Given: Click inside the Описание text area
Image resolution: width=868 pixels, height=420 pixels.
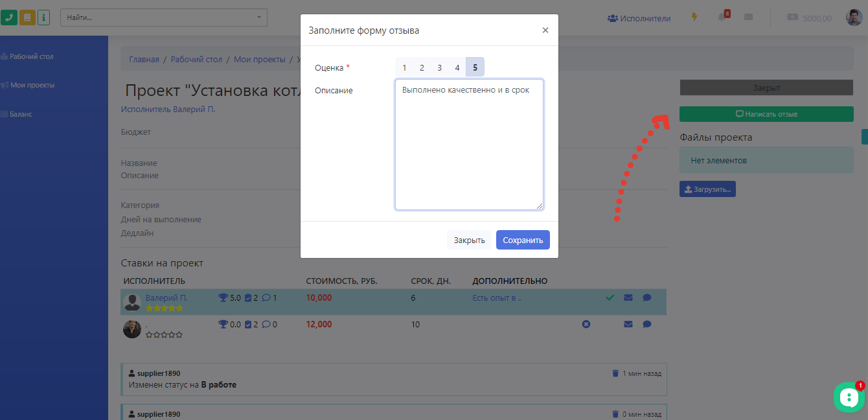Looking at the screenshot, I should pos(468,143).
